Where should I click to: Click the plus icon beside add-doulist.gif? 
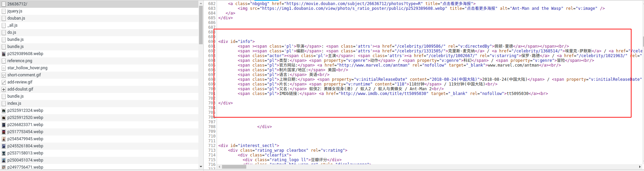(x=4, y=89)
